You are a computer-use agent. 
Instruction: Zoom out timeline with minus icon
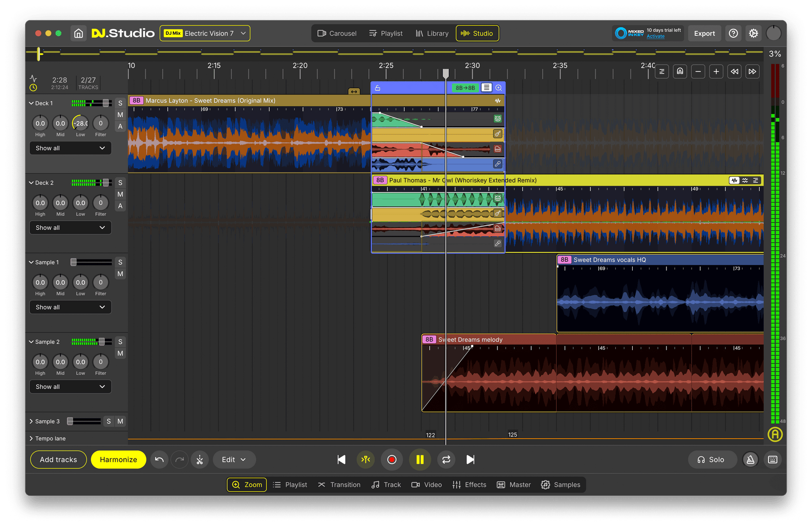(x=698, y=71)
